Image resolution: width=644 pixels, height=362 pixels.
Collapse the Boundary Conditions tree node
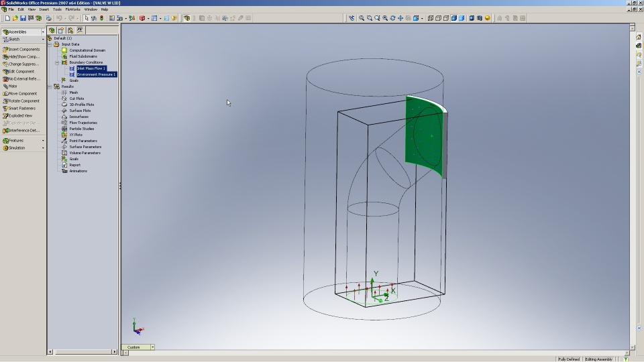(x=57, y=62)
